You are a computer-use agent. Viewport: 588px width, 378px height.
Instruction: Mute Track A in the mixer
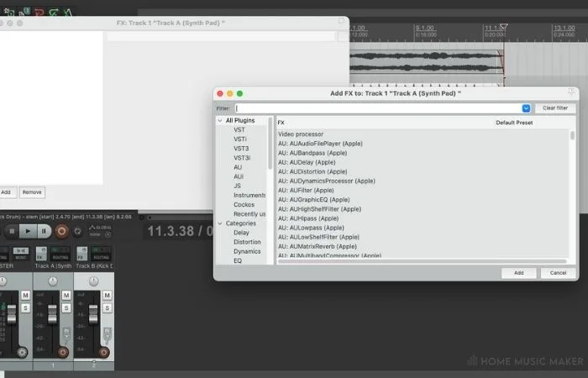tap(66, 296)
